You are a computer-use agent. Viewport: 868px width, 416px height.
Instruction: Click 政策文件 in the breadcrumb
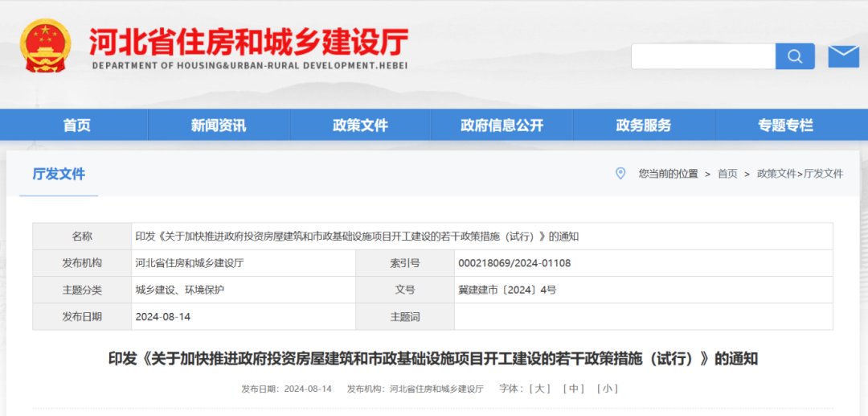(776, 174)
